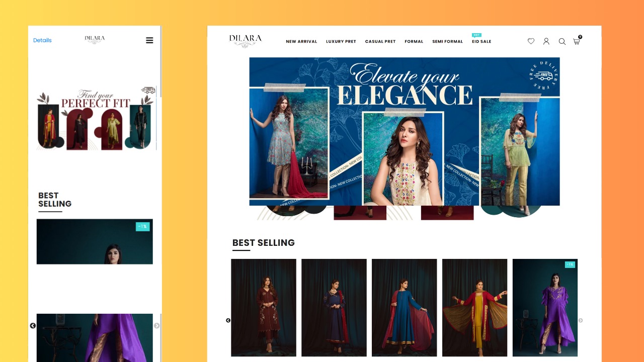The height and width of the screenshot is (362, 644).
Task: Click the Find your Perfect Fit banner
Action: (x=96, y=118)
